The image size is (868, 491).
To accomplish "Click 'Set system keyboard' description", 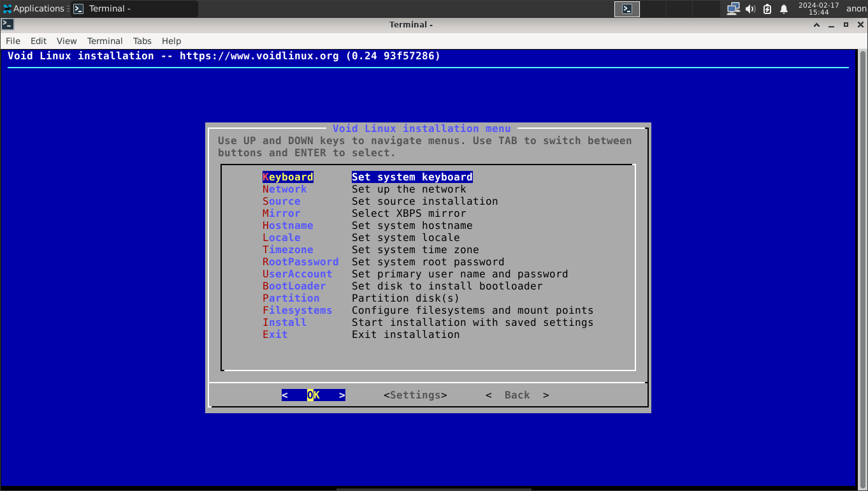I will coord(412,177).
